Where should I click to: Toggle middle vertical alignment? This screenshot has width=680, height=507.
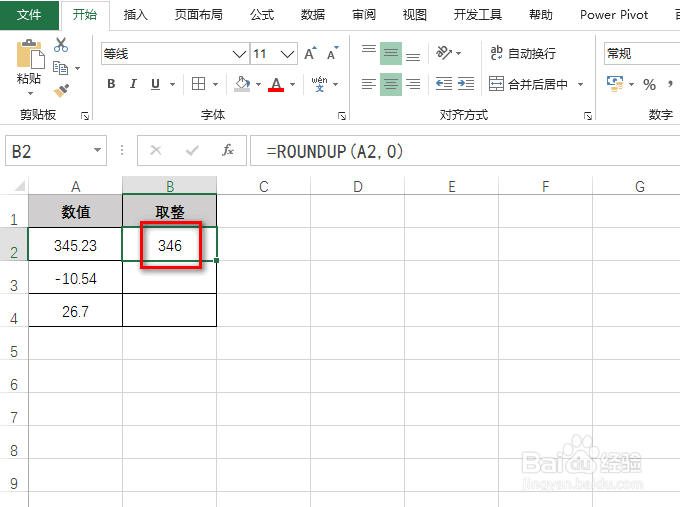(x=391, y=53)
